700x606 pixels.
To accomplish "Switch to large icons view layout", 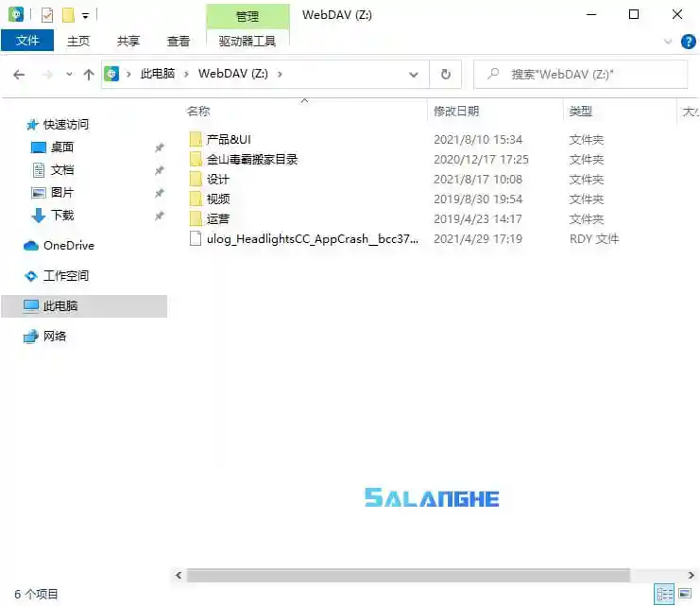I will (685, 595).
